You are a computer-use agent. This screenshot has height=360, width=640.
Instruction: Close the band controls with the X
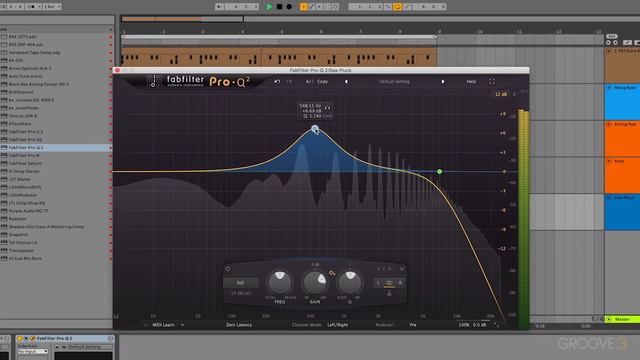click(402, 269)
